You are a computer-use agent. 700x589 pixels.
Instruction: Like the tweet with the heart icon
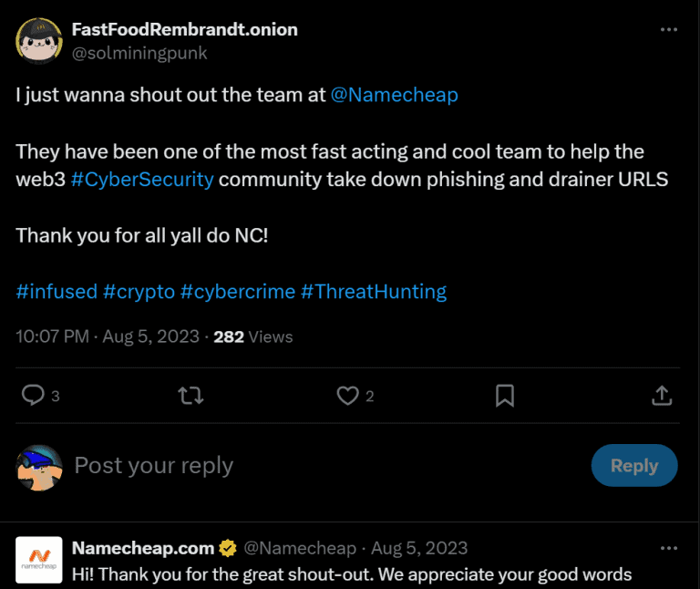[x=347, y=395]
